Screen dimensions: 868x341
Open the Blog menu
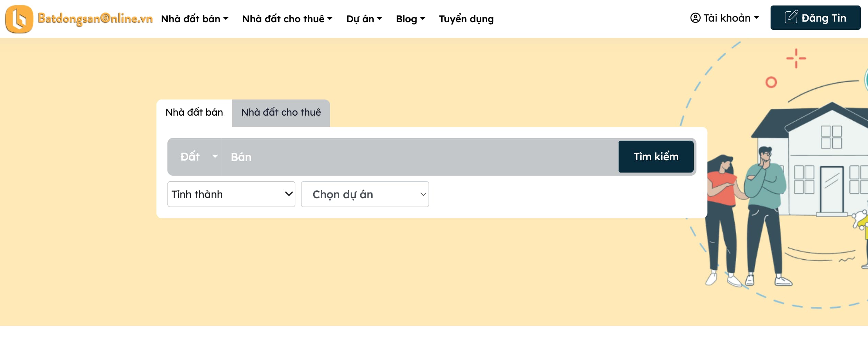407,20
